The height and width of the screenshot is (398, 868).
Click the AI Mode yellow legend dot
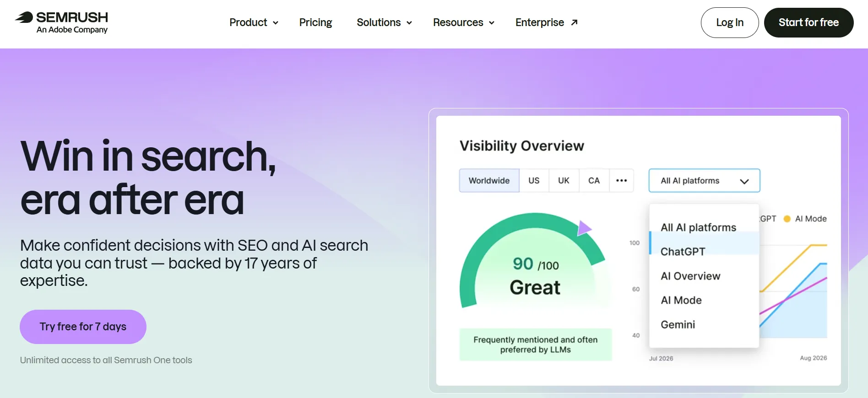(787, 219)
